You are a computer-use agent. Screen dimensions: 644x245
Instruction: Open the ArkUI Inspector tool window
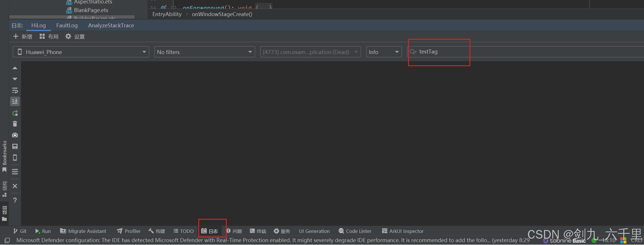403,231
